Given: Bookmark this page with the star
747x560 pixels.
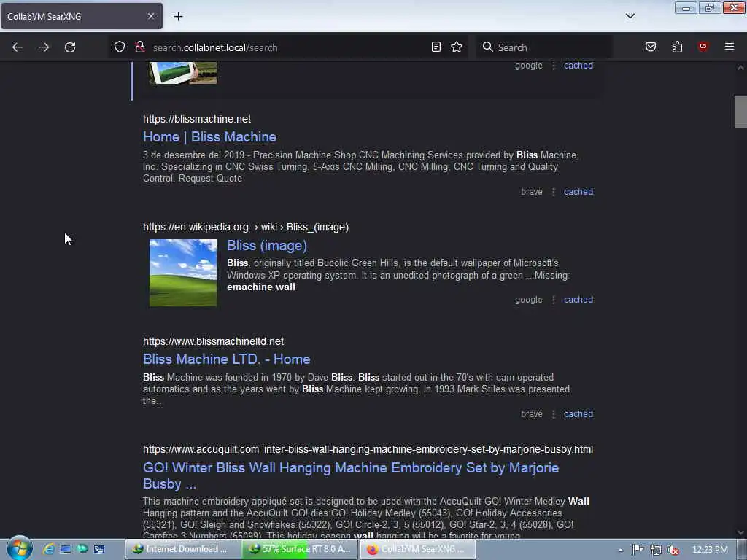Looking at the screenshot, I should (457, 47).
